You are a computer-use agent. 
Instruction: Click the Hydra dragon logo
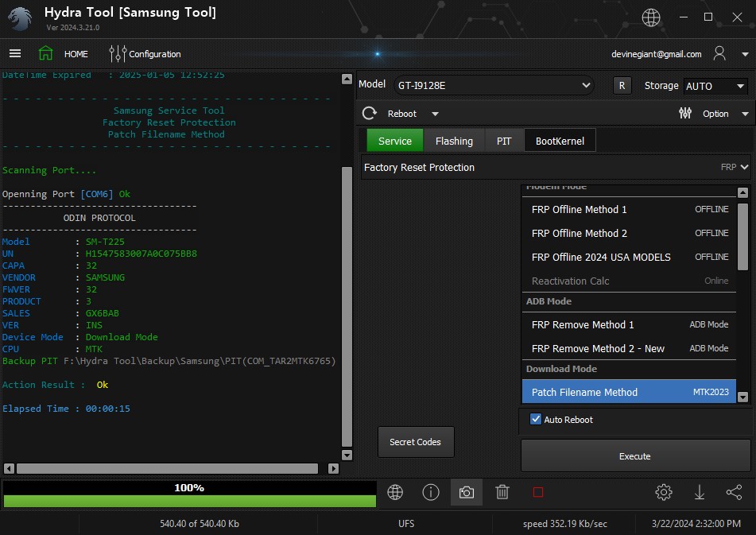click(x=20, y=18)
